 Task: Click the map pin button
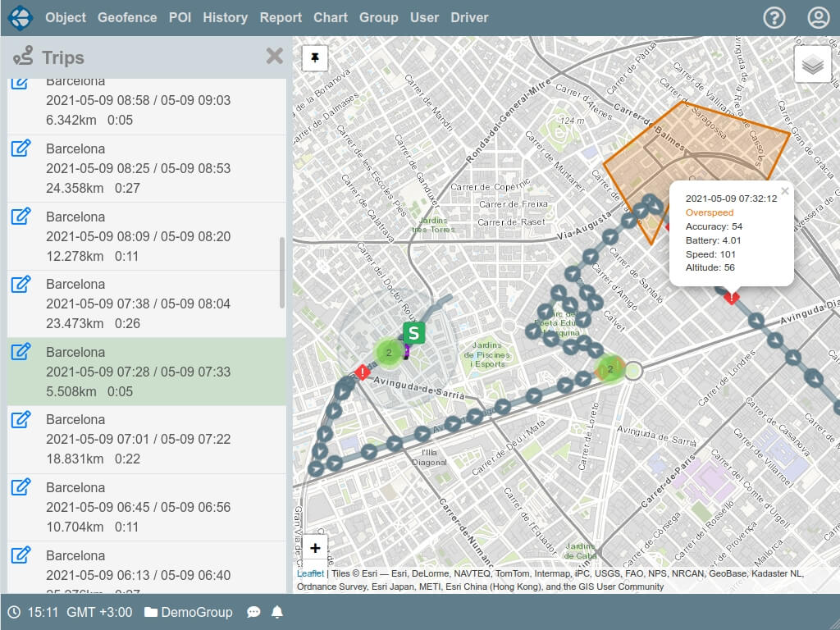(x=315, y=58)
